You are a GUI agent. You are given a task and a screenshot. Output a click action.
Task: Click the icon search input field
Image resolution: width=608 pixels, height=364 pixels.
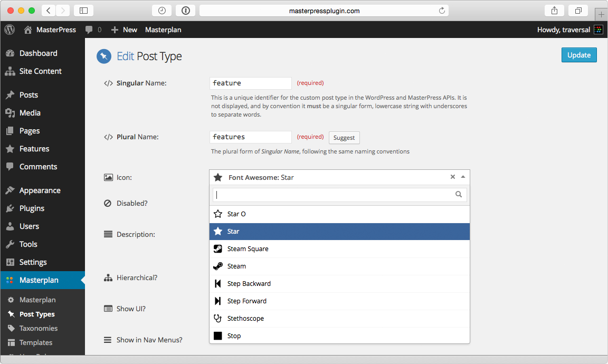(339, 195)
